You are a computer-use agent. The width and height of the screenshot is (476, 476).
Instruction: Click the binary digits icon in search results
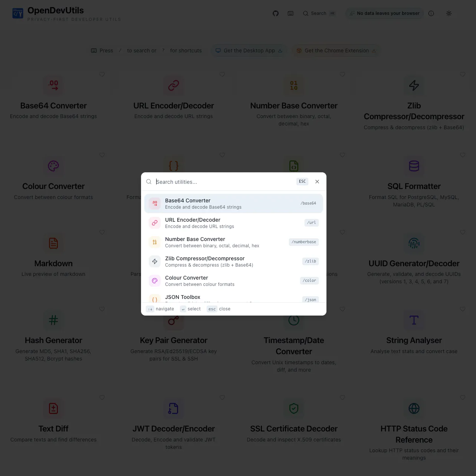(x=155, y=242)
